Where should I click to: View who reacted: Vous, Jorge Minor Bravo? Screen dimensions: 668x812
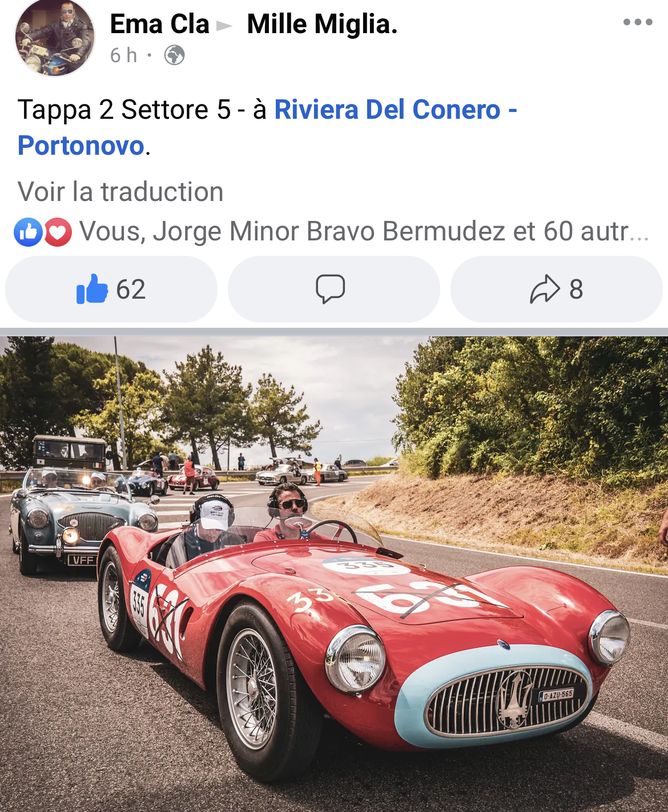(364, 232)
